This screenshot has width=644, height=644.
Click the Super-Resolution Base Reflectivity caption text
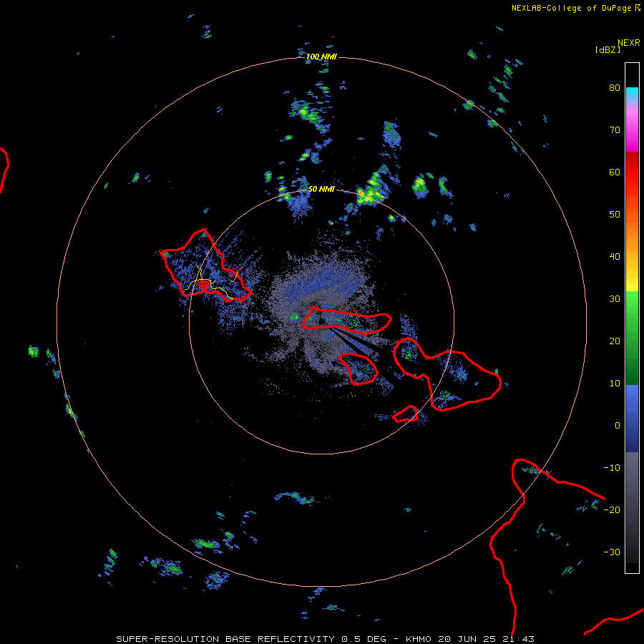325,639
